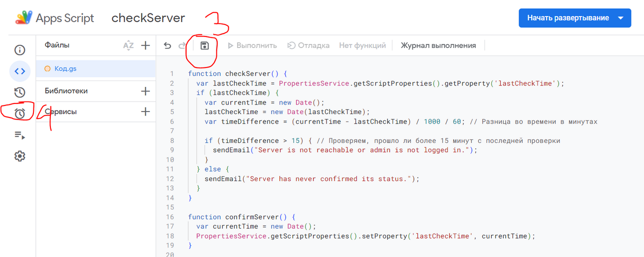Open project history clock-arrow icon
Screen dimensions: 644x257
pyautogui.click(x=19, y=92)
